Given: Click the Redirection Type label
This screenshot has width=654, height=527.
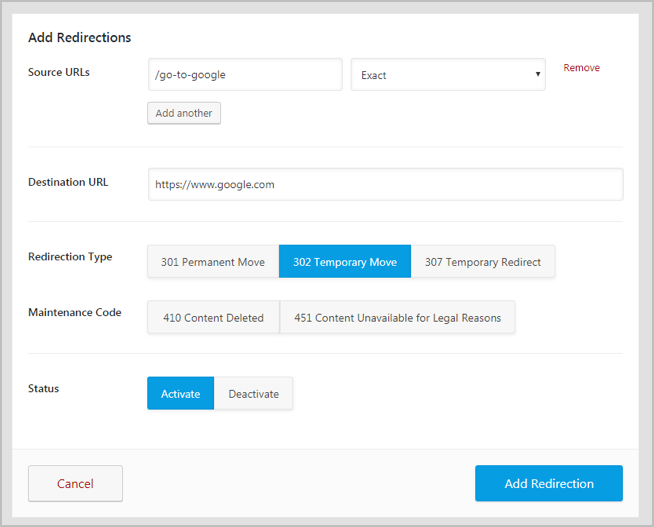Looking at the screenshot, I should pyautogui.click(x=70, y=257).
